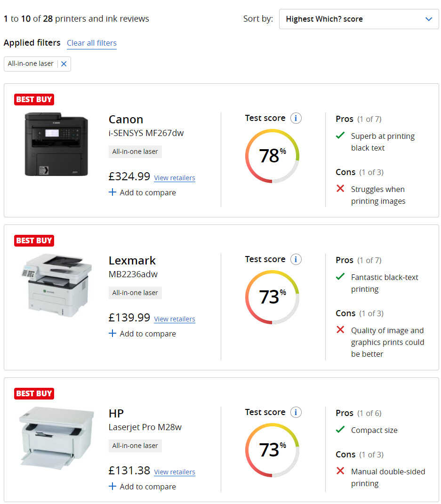
Task: View retailers for Canon i-SENSYS MF267dw
Action: 175,178
